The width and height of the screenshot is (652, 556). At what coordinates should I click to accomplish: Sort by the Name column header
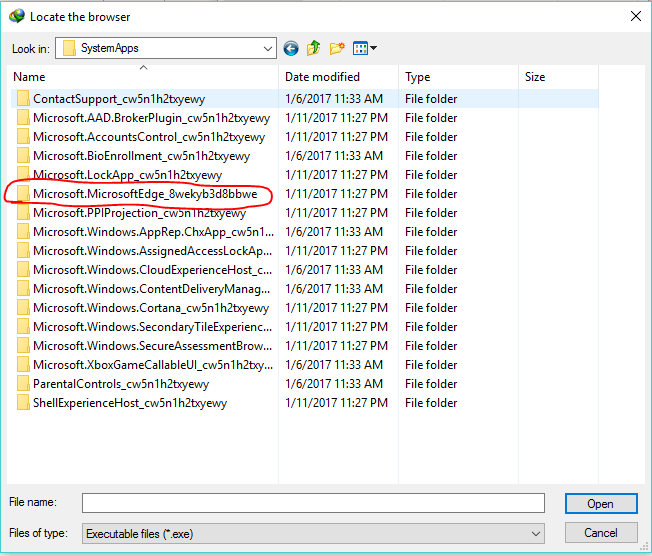[x=143, y=77]
